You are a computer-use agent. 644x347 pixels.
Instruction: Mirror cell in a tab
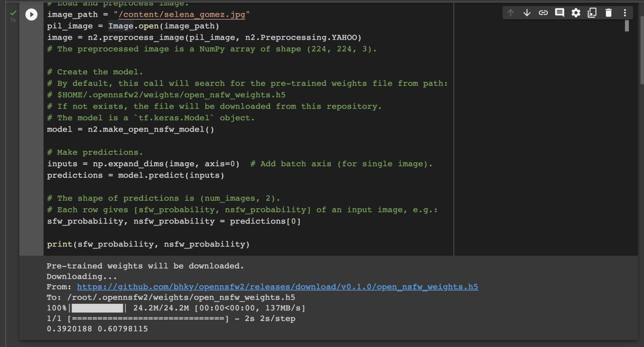point(592,13)
